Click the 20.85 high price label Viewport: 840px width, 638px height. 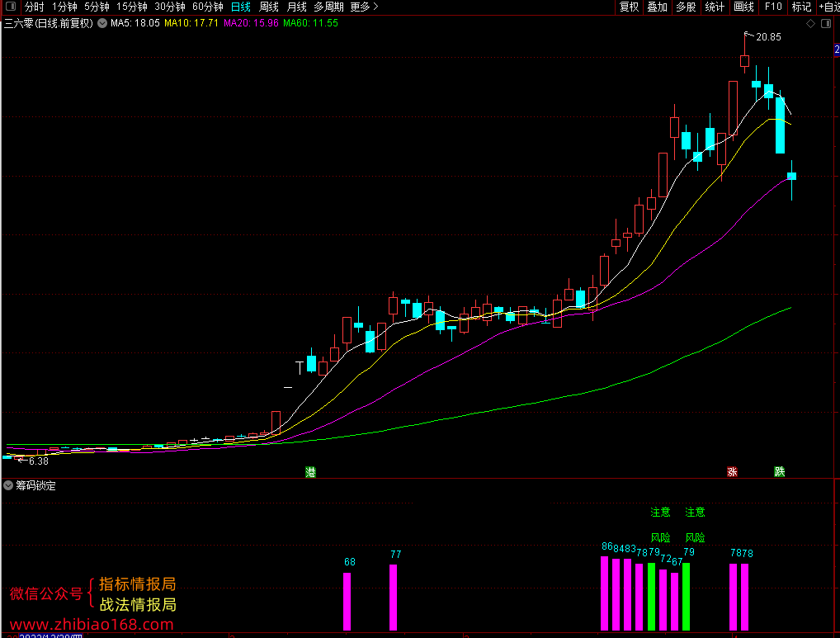[x=768, y=37]
